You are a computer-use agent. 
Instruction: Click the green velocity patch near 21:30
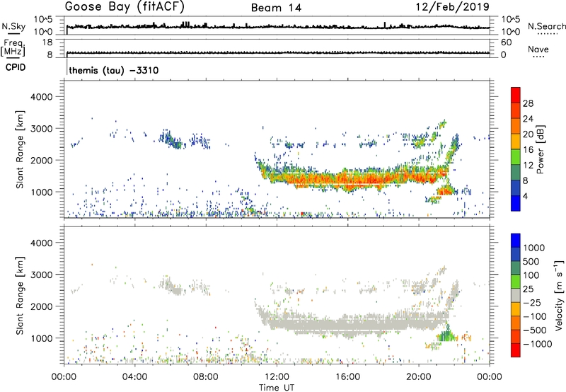point(446,335)
